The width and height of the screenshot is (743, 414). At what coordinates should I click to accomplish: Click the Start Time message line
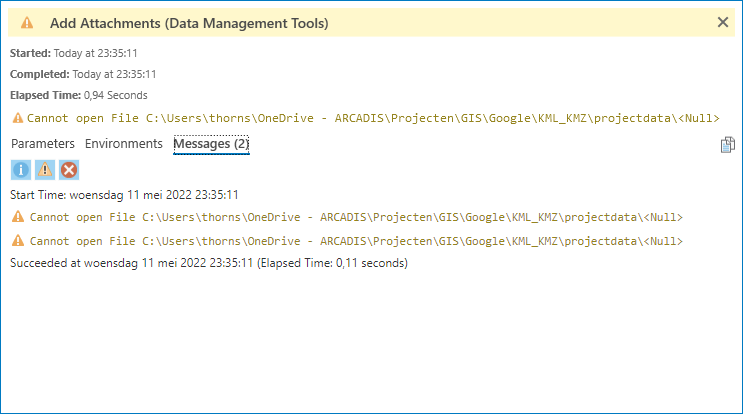[x=124, y=194]
